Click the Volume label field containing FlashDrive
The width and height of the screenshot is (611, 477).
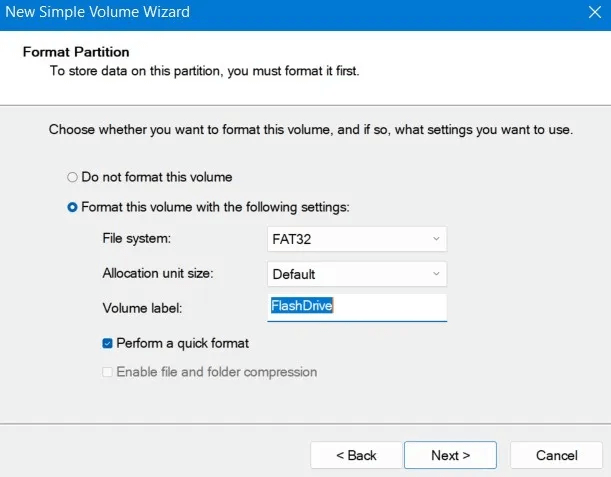coord(357,307)
